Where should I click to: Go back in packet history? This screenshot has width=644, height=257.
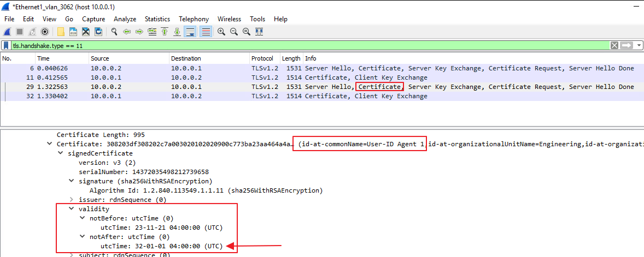127,32
